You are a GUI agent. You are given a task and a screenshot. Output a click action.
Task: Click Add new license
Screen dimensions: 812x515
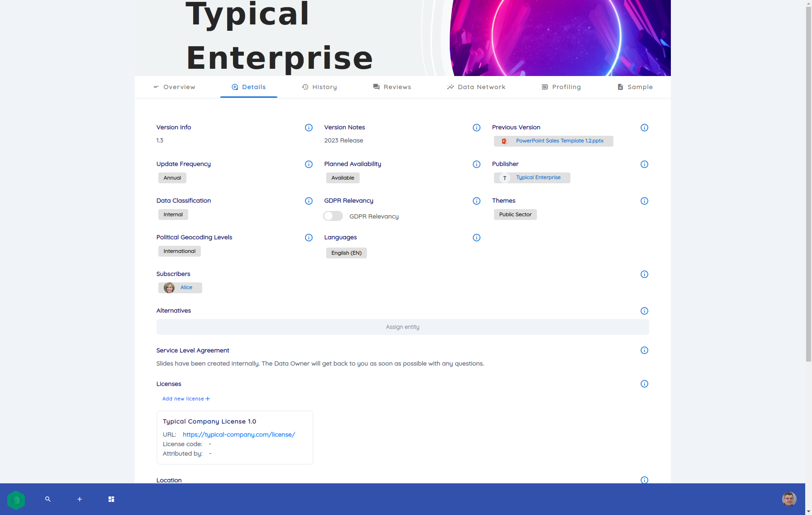(186, 399)
